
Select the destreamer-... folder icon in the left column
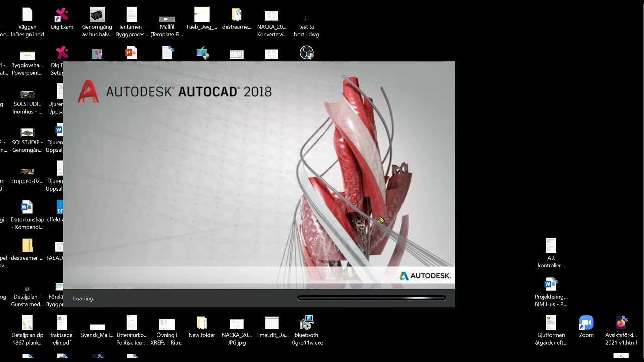[27, 250]
